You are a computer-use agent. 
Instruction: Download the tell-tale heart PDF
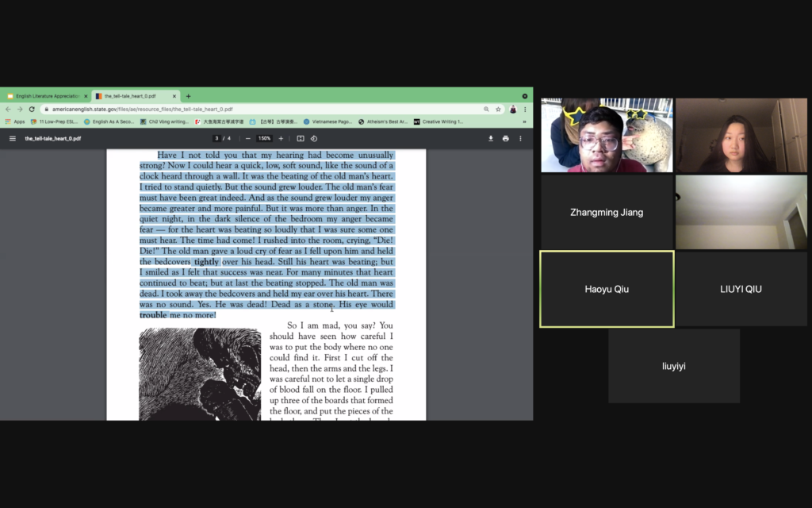(x=490, y=138)
